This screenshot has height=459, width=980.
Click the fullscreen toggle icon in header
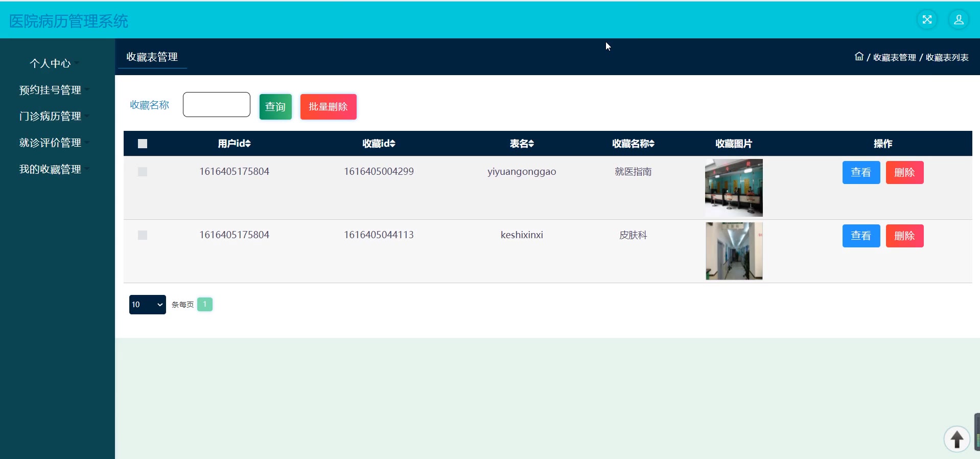pyautogui.click(x=927, y=20)
